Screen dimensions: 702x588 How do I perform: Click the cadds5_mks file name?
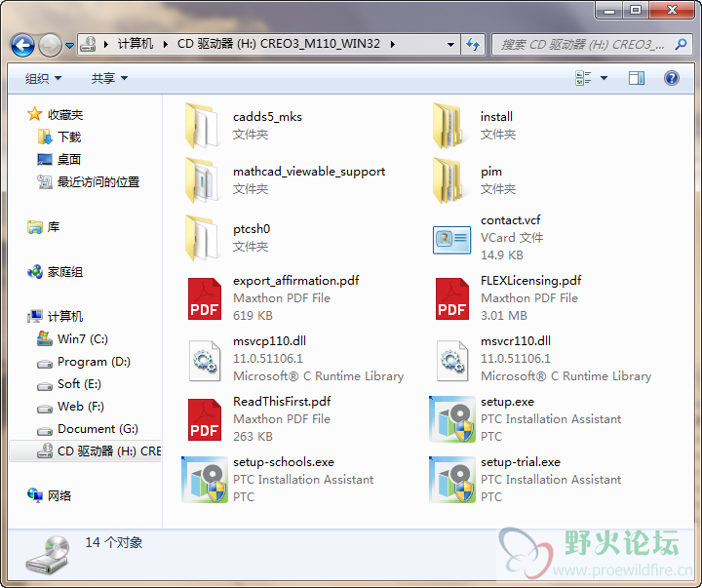pyautogui.click(x=268, y=117)
